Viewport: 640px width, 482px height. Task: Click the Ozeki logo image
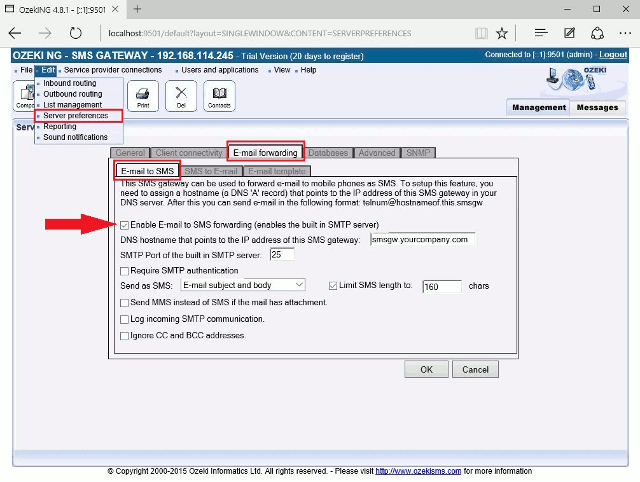(577, 79)
